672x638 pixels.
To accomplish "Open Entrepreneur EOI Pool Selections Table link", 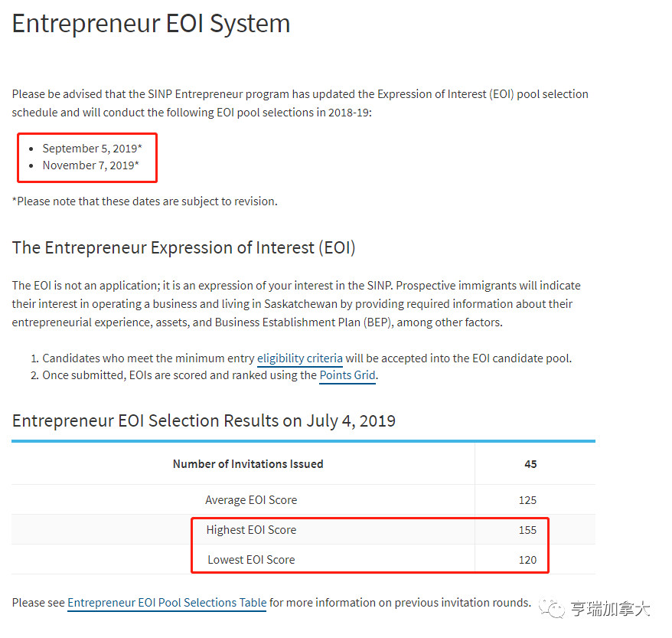I will (x=167, y=603).
